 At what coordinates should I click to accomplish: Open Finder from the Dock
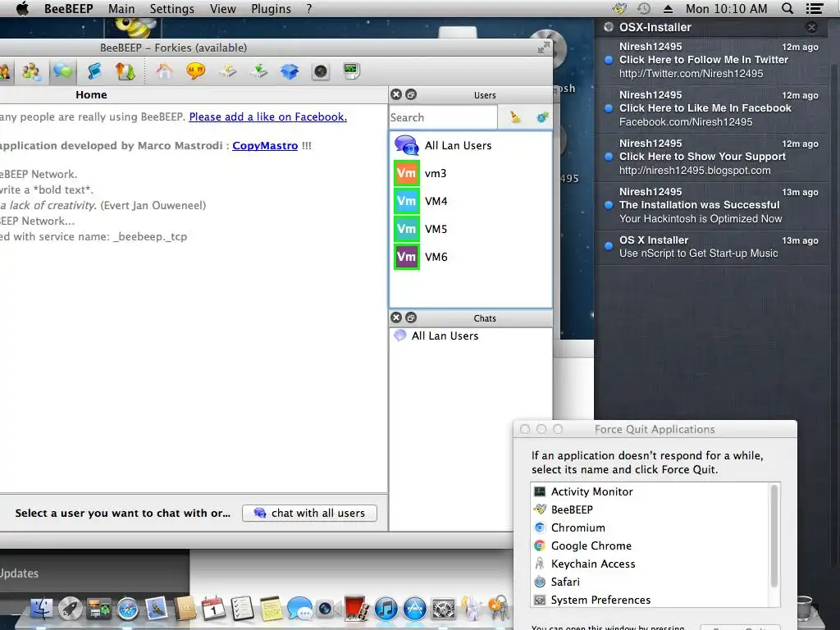pyautogui.click(x=41, y=609)
